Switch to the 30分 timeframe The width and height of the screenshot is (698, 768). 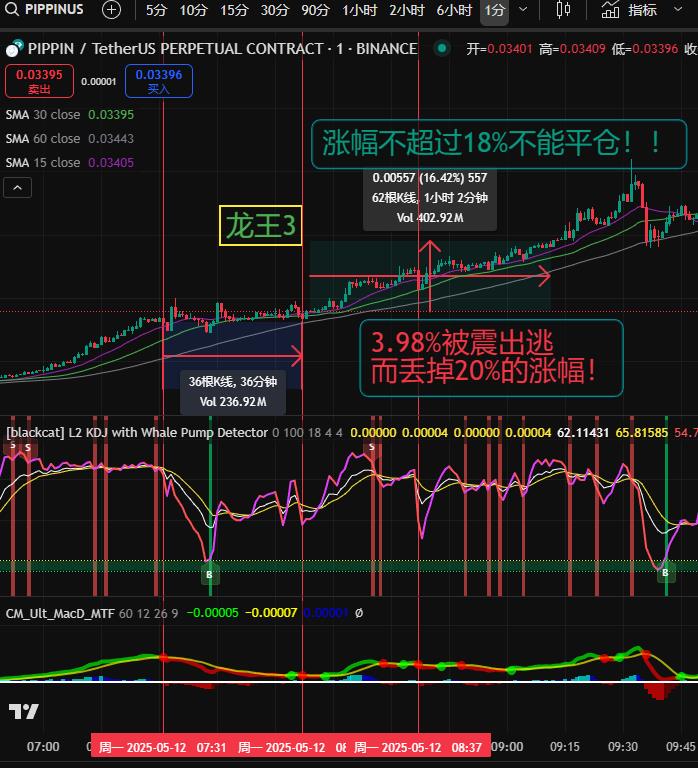[x=274, y=10]
